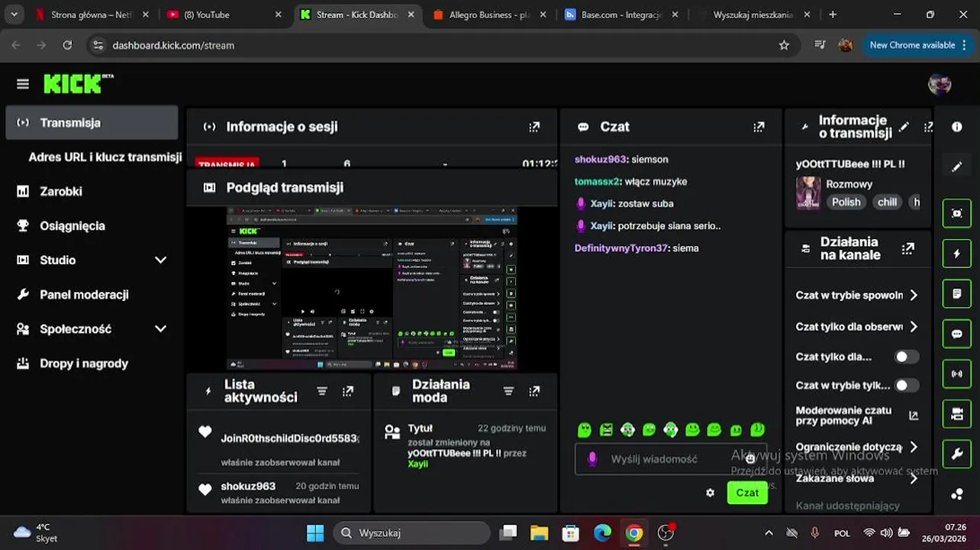Pop out the Działania moda panel
The image size is (980, 550).
(534, 391)
